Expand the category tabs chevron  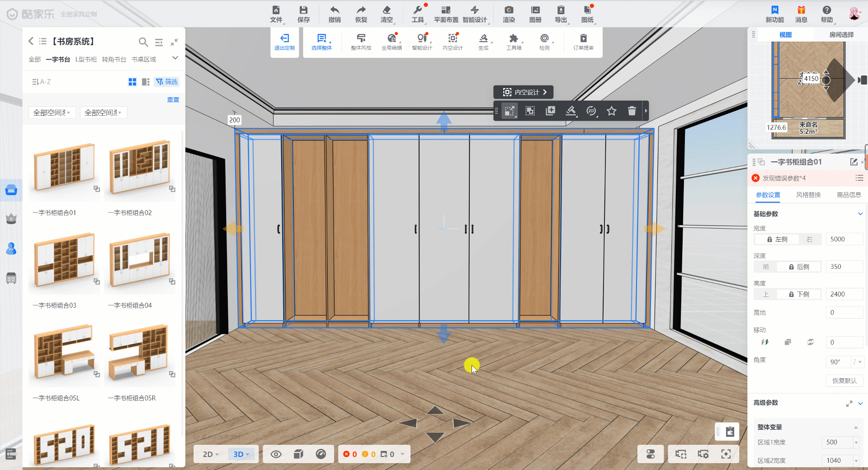pos(175,58)
